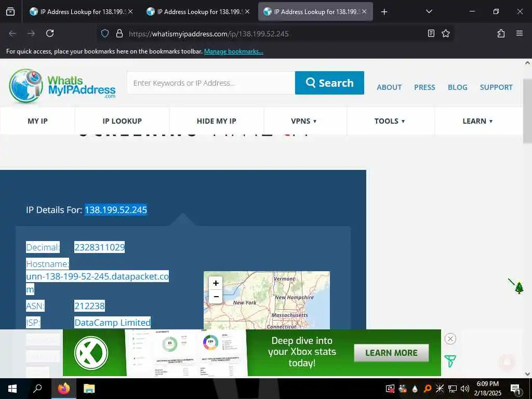Zoom out on the map
Screen dimensions: 532x399
216,297
